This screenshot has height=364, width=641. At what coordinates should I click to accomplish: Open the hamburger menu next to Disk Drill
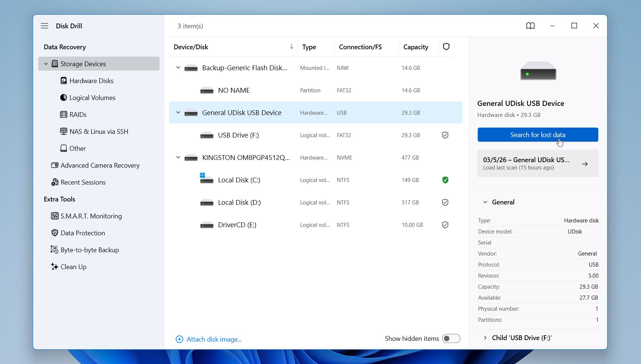click(44, 26)
